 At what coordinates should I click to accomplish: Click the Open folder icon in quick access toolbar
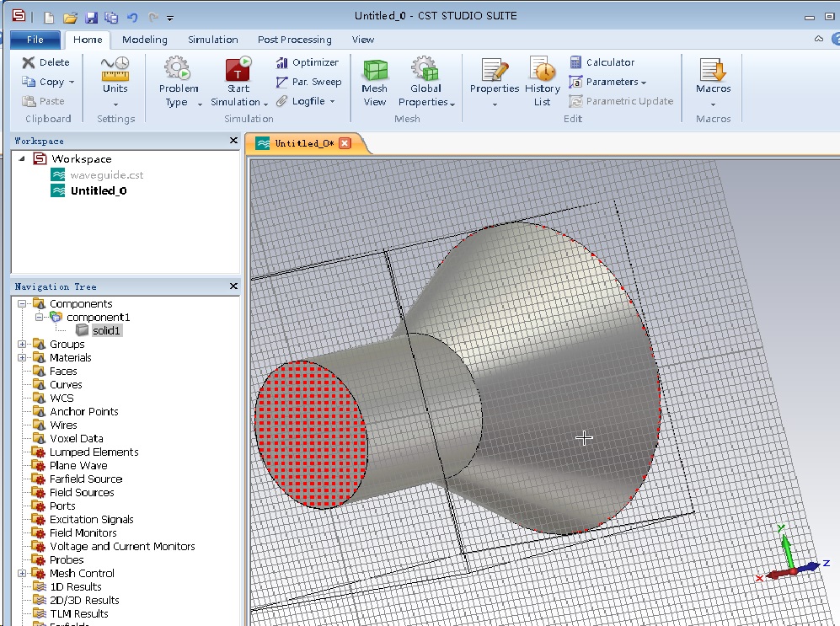(70, 18)
